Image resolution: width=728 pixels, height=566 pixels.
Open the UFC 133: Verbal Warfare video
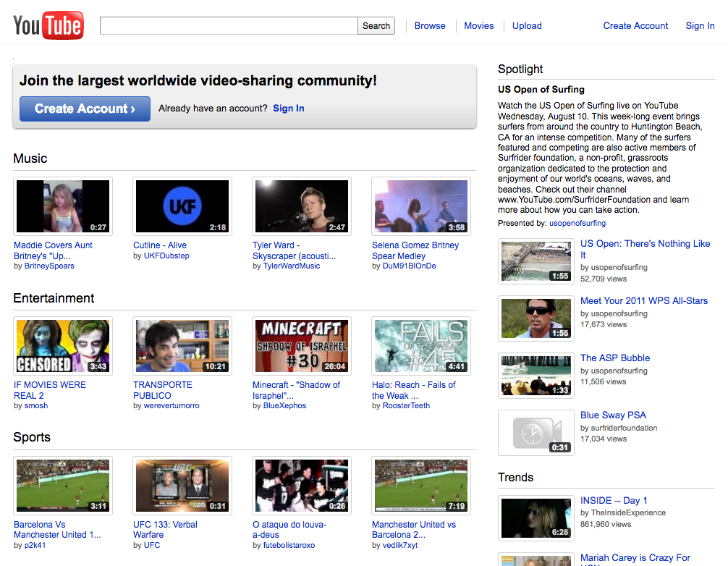tap(182, 485)
